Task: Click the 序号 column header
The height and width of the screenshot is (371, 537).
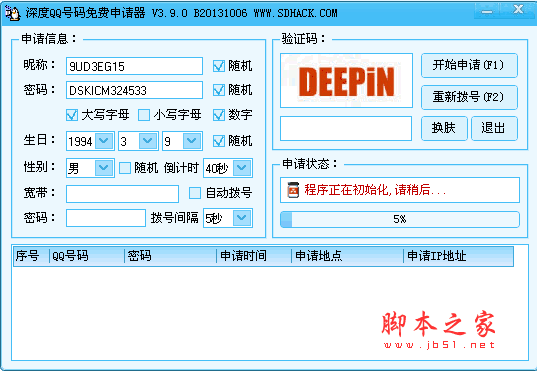Action: tap(32, 256)
